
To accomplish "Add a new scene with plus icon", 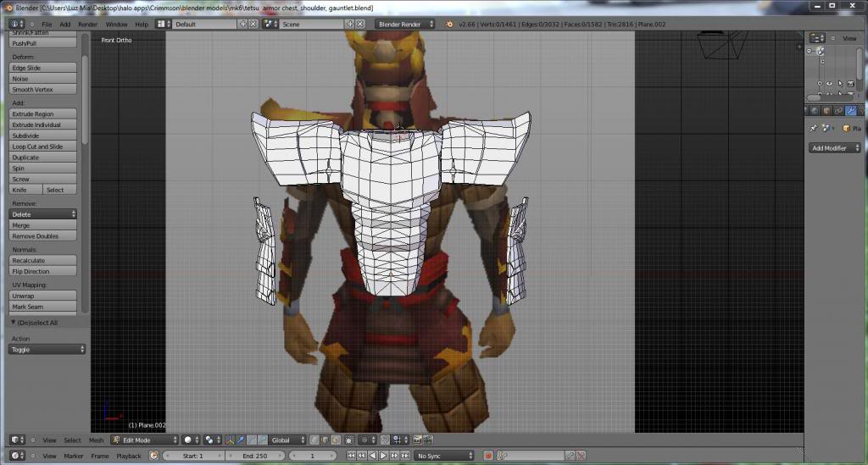I will click(x=350, y=24).
